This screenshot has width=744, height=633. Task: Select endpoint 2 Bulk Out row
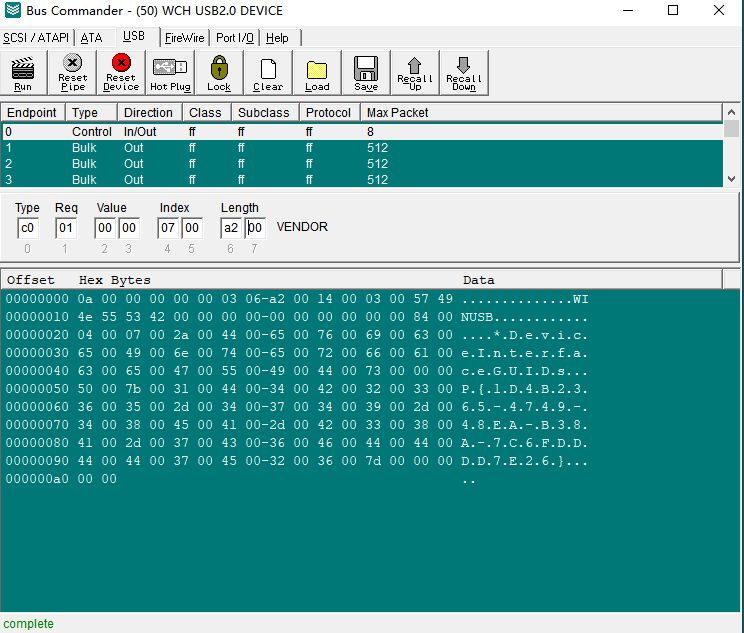coord(363,164)
